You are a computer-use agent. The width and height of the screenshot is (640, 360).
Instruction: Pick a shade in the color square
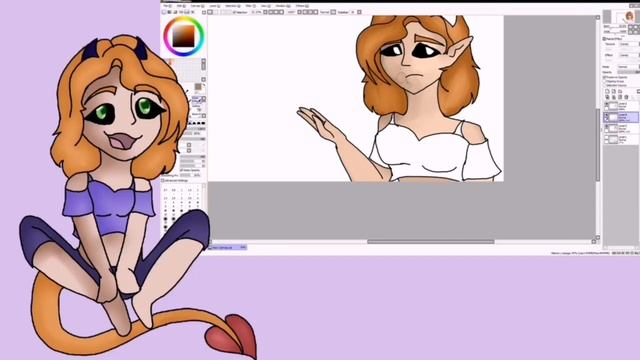point(183,36)
